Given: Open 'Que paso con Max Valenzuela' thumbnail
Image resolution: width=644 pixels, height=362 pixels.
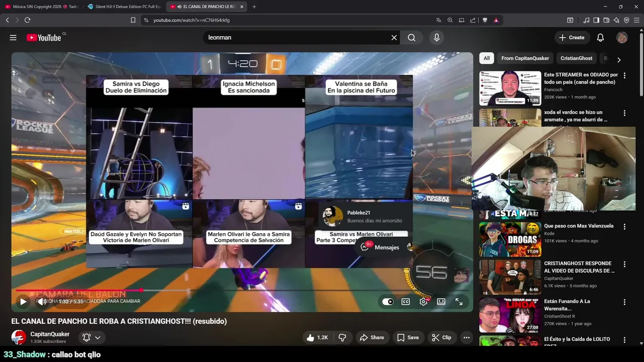Looking at the screenshot, I should [x=510, y=239].
